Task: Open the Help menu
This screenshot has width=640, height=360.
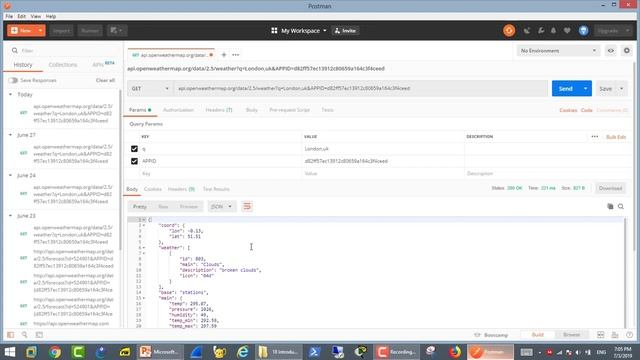Action: (51, 16)
